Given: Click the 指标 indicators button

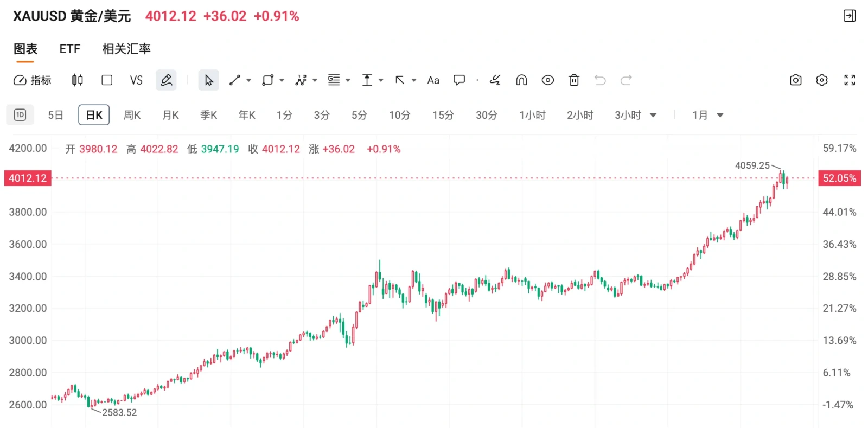Looking at the screenshot, I should click(33, 80).
